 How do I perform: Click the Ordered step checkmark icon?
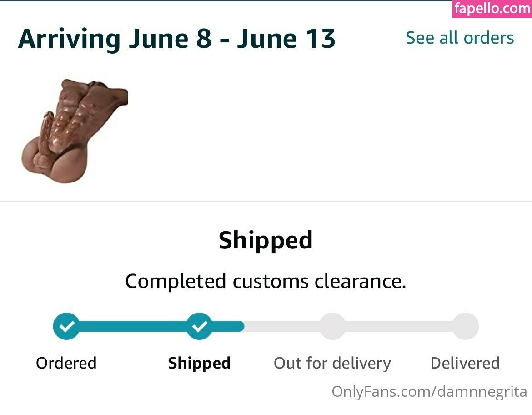[66, 326]
